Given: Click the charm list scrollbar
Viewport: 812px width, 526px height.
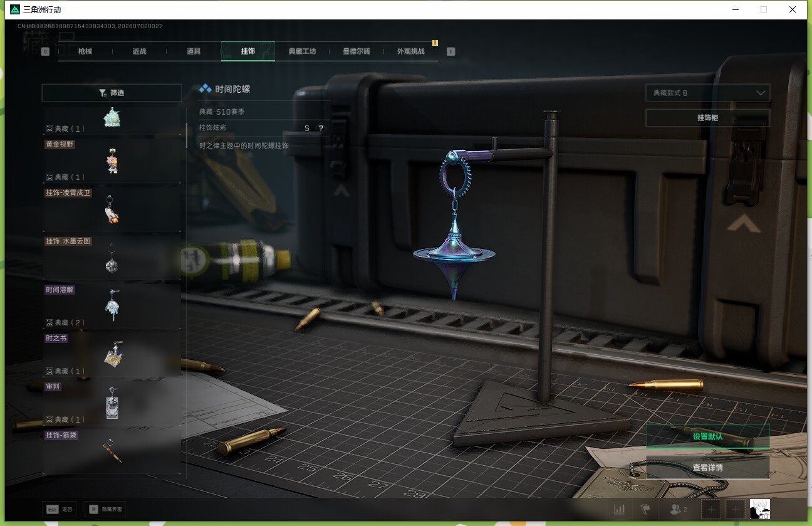Looking at the screenshot, I should tap(187, 135).
